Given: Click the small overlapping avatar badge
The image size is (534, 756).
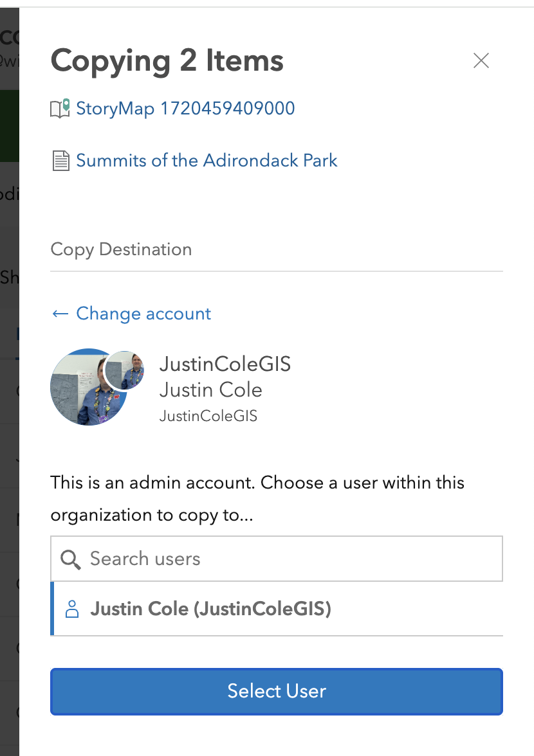Looking at the screenshot, I should [125, 370].
